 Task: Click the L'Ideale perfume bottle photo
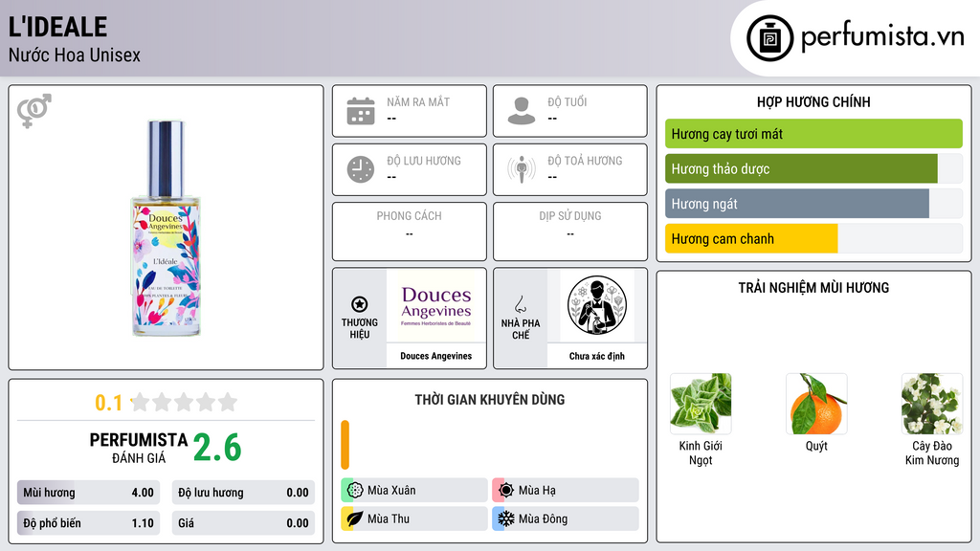[166, 228]
